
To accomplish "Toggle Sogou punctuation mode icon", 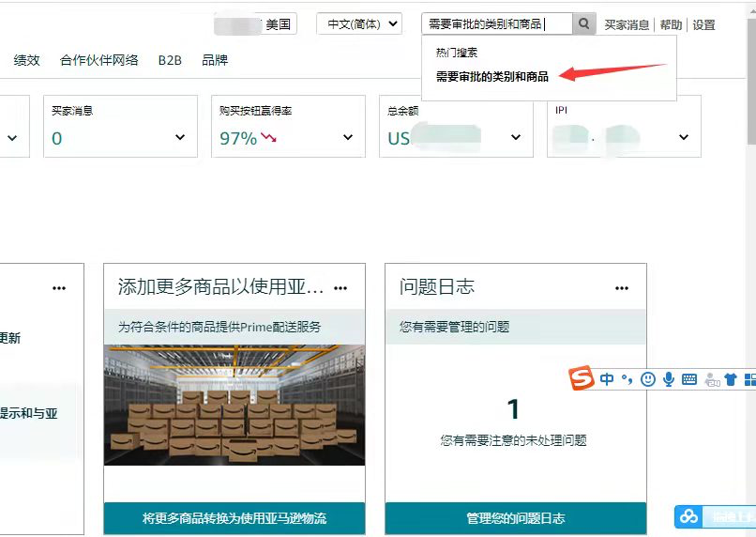I will coord(627,379).
